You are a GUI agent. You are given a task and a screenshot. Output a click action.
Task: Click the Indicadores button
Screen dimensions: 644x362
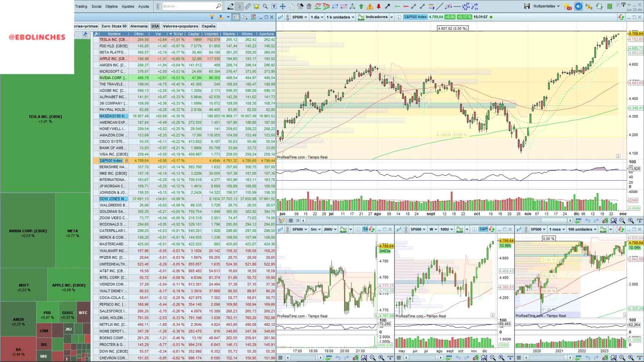coord(375,17)
